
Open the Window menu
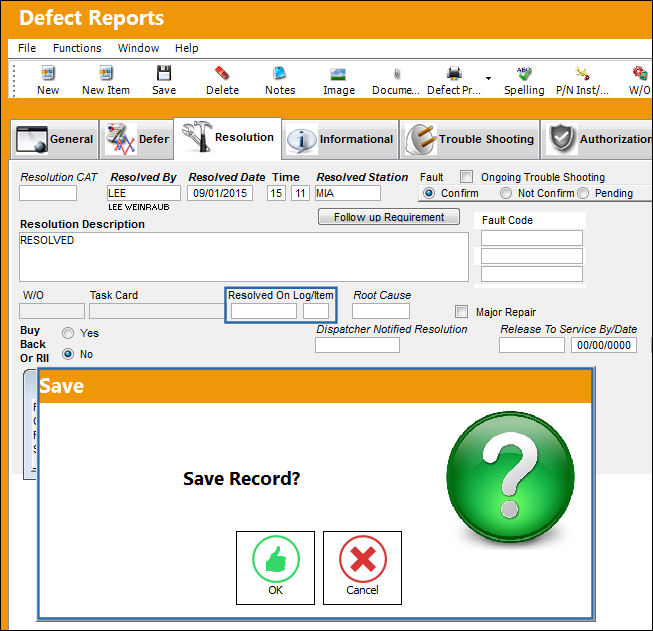[138, 48]
